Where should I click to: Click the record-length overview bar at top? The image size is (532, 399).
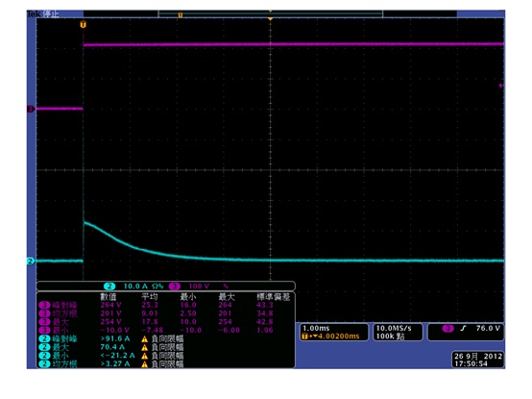point(271,14)
